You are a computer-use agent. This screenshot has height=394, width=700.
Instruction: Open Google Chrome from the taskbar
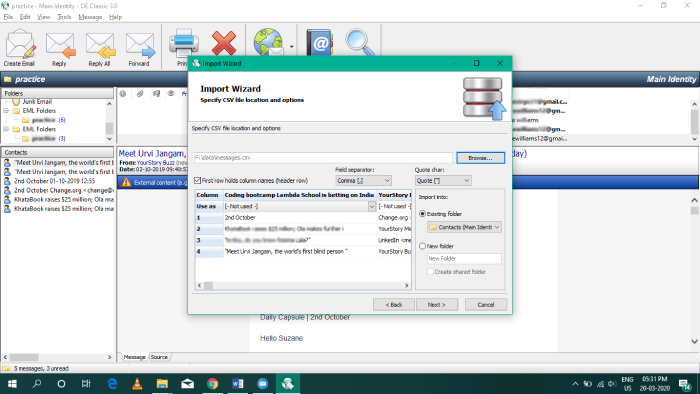click(x=212, y=384)
